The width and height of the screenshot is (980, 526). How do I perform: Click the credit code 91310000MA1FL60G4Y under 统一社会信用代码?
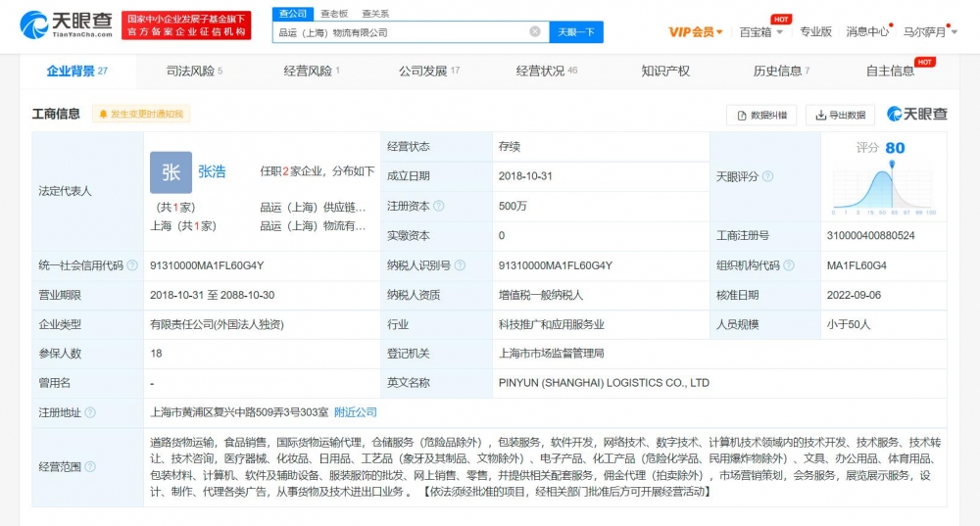(x=207, y=265)
